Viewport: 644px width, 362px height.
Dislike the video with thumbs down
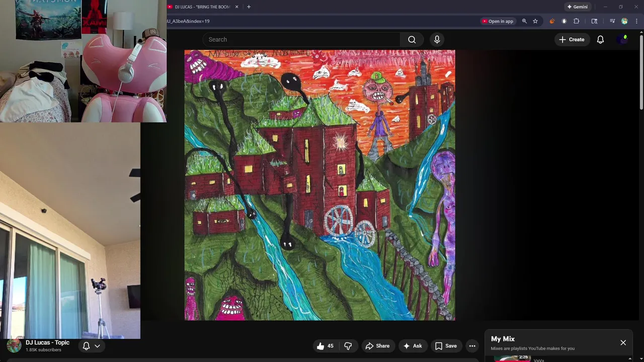[348, 346]
